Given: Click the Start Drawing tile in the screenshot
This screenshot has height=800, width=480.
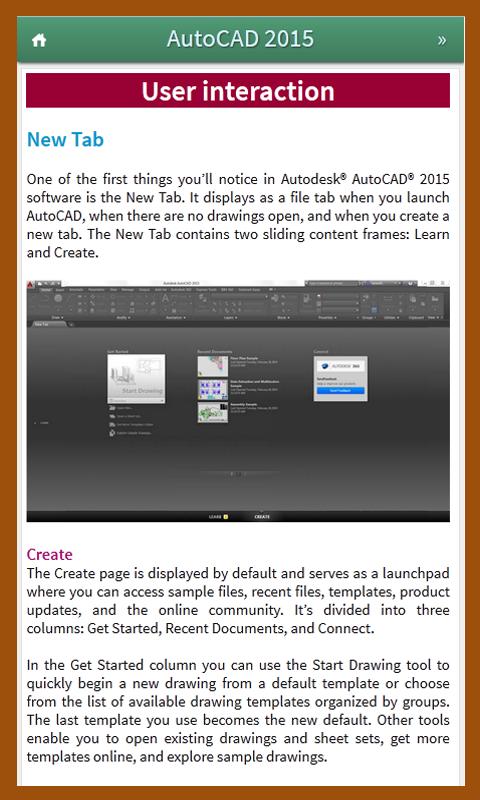Looking at the screenshot, I should point(136,379).
